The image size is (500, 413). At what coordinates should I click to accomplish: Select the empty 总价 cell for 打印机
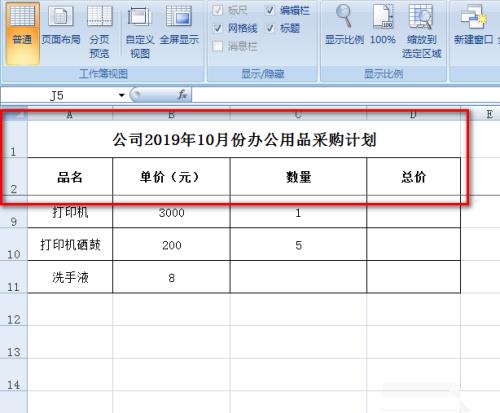(x=414, y=212)
